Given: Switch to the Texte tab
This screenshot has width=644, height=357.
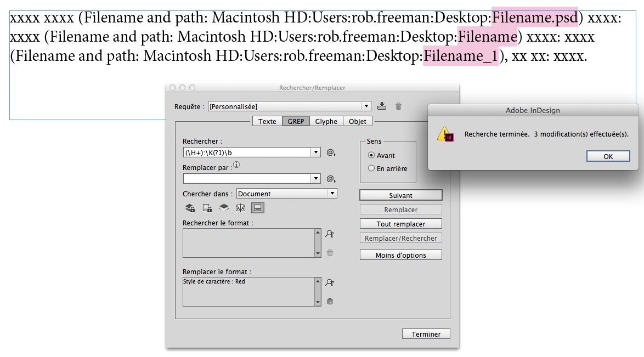Looking at the screenshot, I should (x=267, y=121).
